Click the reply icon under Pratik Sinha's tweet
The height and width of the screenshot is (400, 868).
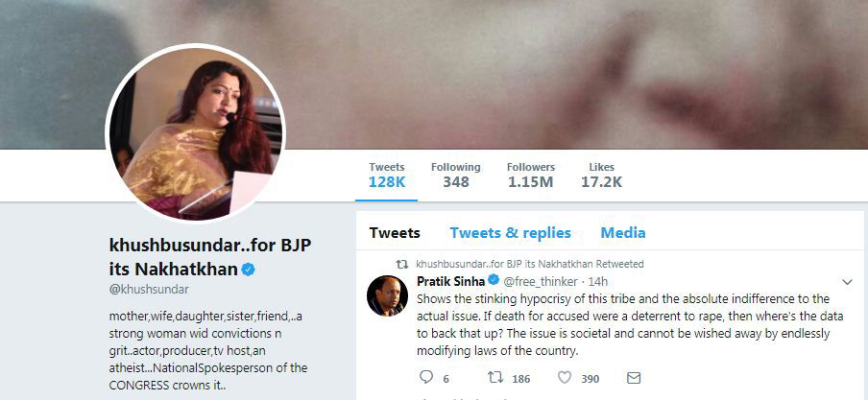(426, 377)
